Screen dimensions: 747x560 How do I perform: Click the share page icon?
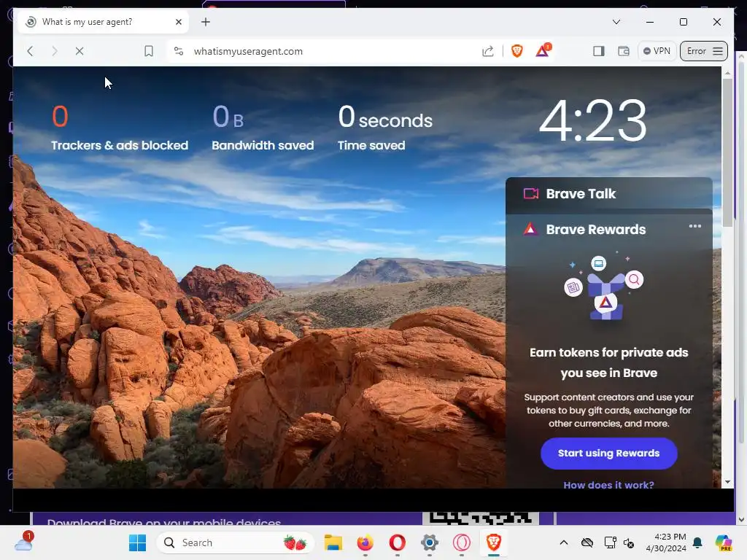pos(488,51)
